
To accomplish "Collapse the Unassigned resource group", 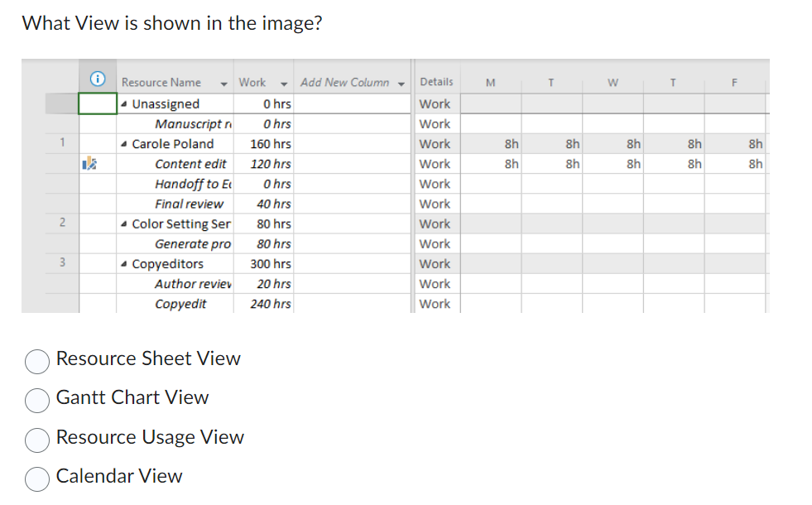I will [125, 103].
